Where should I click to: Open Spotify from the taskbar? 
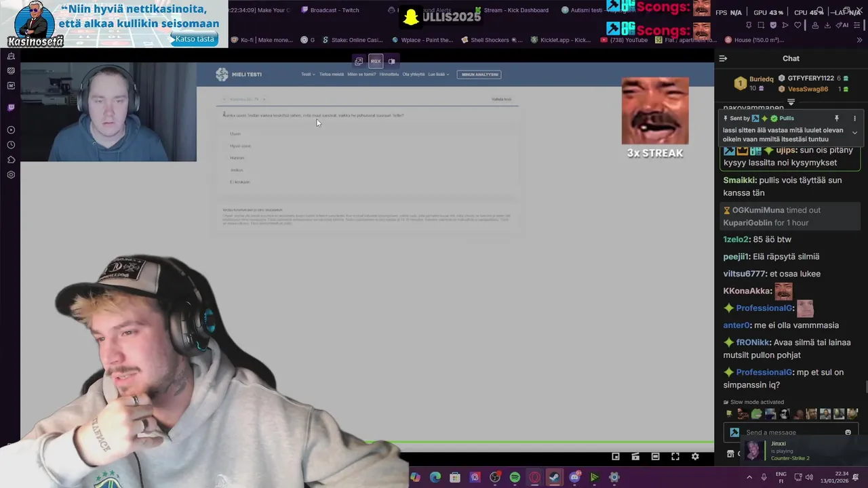coord(515,478)
